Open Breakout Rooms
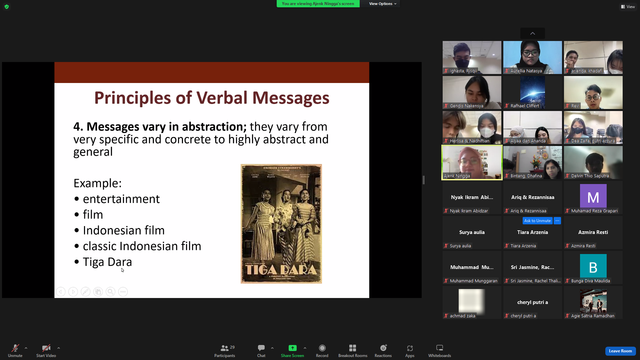Viewport: 640px width, 360px height. tap(353, 350)
